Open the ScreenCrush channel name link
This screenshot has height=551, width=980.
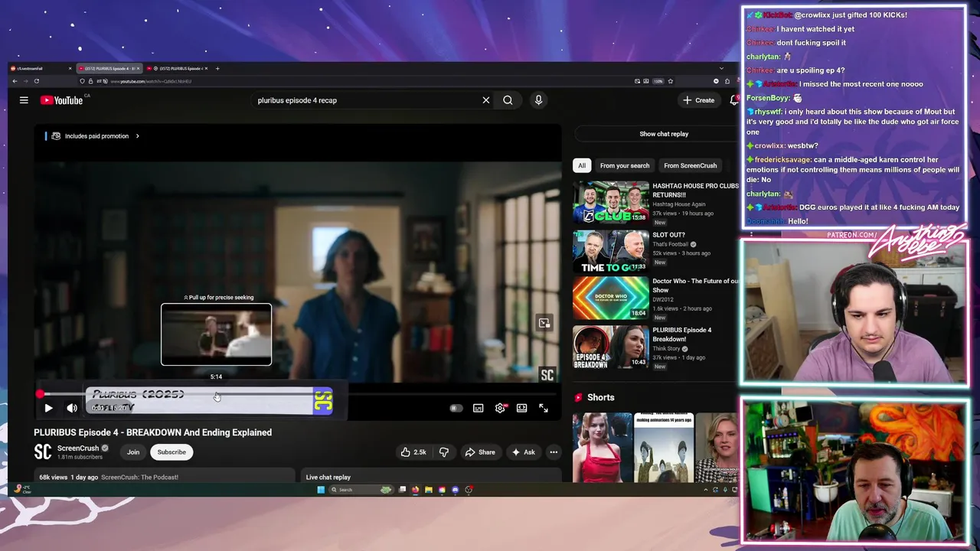tap(78, 448)
